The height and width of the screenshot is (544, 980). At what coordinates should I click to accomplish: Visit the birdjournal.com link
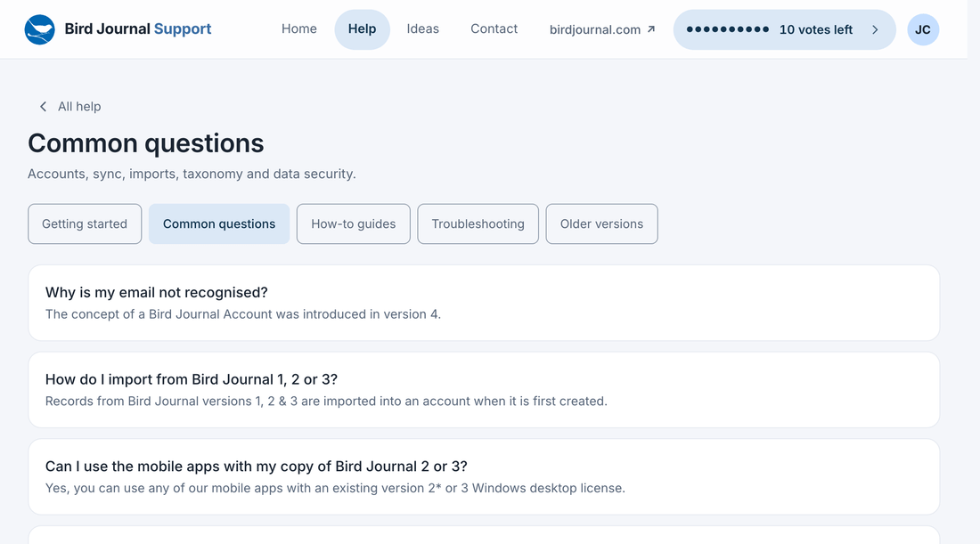tap(602, 29)
